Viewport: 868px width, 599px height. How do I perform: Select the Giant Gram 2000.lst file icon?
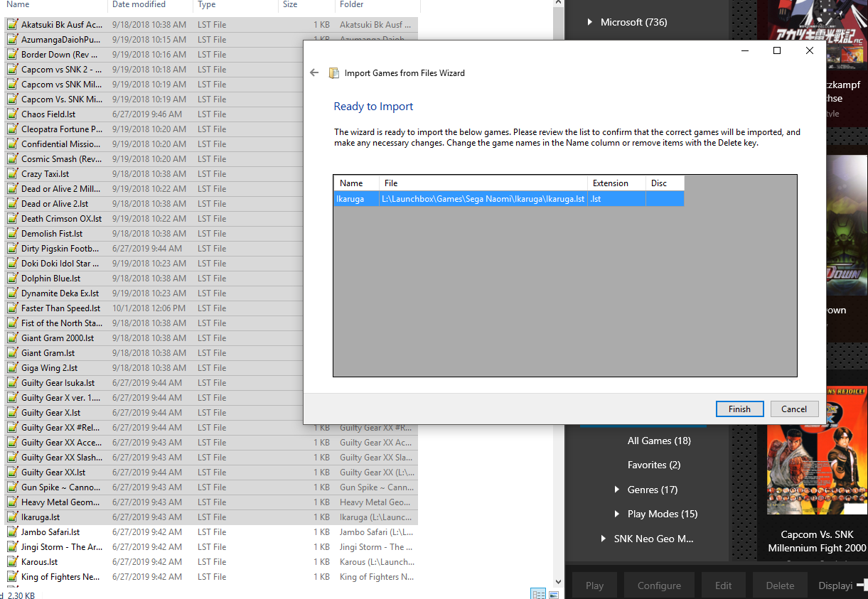12,338
